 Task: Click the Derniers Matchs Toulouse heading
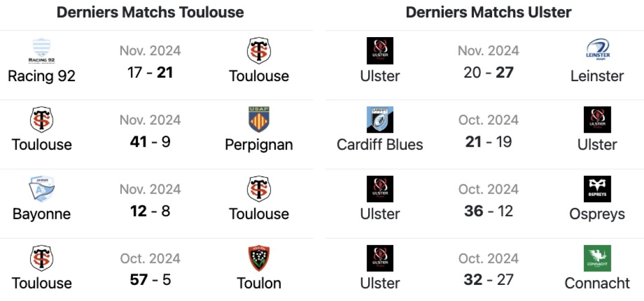coord(150,12)
